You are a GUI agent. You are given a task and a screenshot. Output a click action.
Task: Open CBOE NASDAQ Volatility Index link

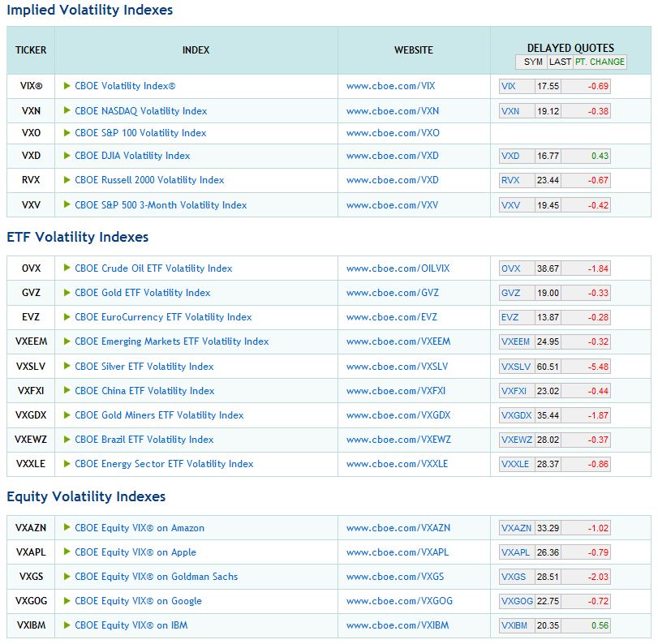[x=141, y=111]
